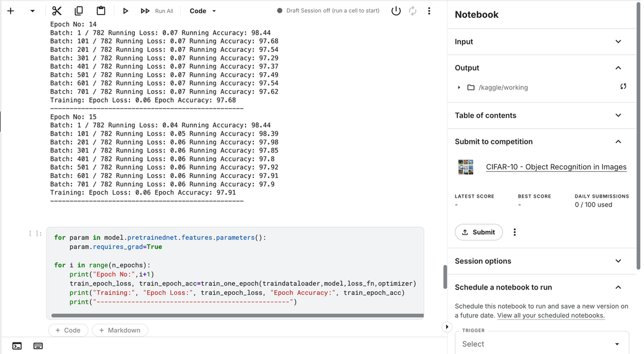Add a new Markdown cell below
The height and width of the screenshot is (354, 644).
(x=120, y=330)
